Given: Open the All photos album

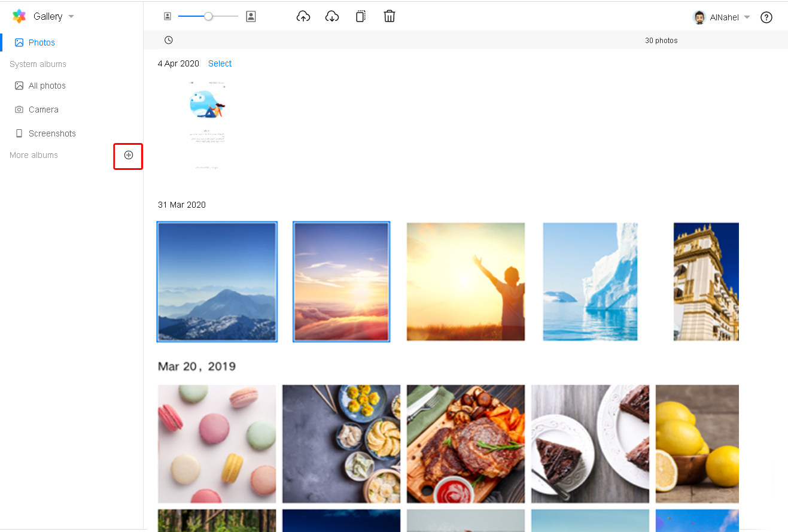Looking at the screenshot, I should point(47,86).
